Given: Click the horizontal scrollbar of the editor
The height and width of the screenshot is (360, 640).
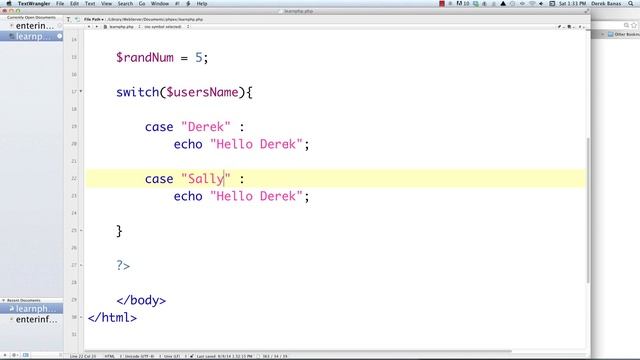Looking at the screenshot, I should [x=298, y=351].
